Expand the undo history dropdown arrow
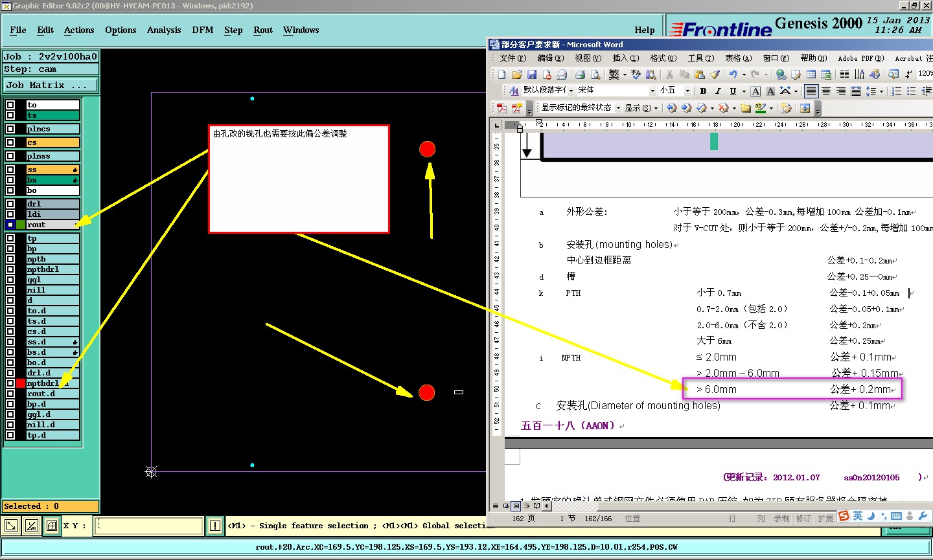 [x=744, y=74]
